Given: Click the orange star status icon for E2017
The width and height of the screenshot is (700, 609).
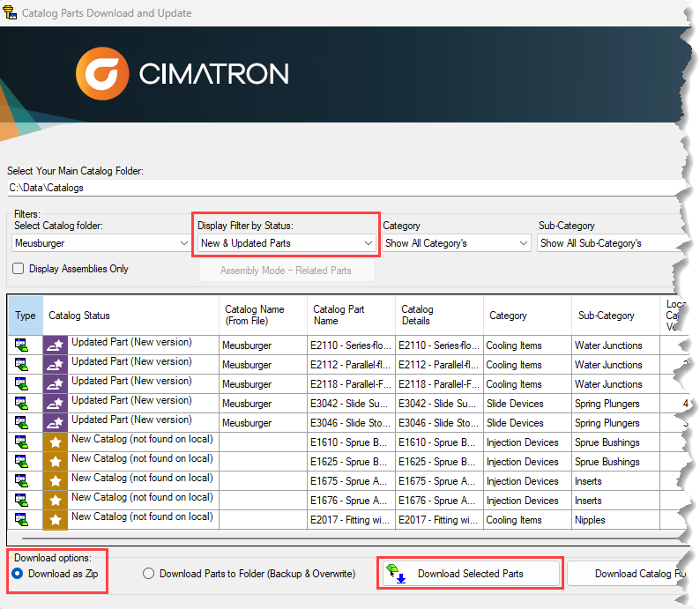Looking at the screenshot, I should (x=55, y=520).
